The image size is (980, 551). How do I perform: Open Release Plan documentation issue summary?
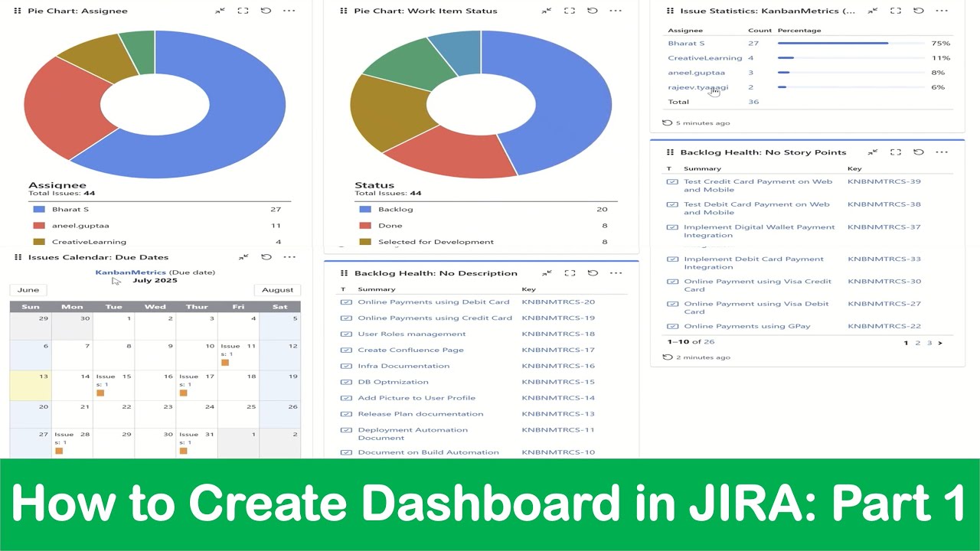[420, 414]
